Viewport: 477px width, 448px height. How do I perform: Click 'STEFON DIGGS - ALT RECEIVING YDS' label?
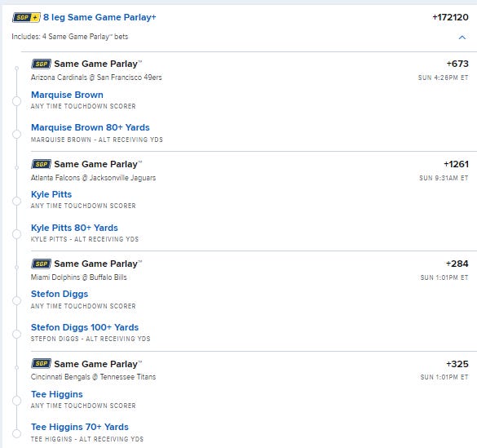[91, 339]
